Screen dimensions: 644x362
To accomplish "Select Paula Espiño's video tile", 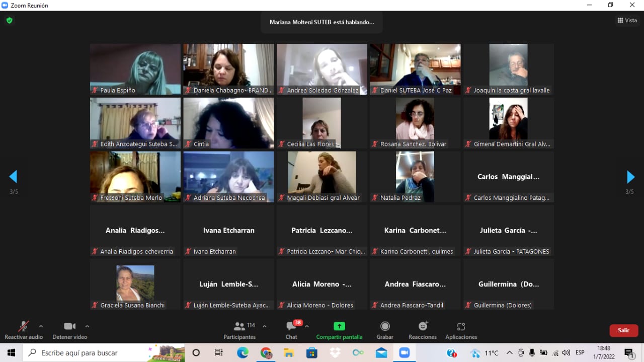I will [135, 69].
